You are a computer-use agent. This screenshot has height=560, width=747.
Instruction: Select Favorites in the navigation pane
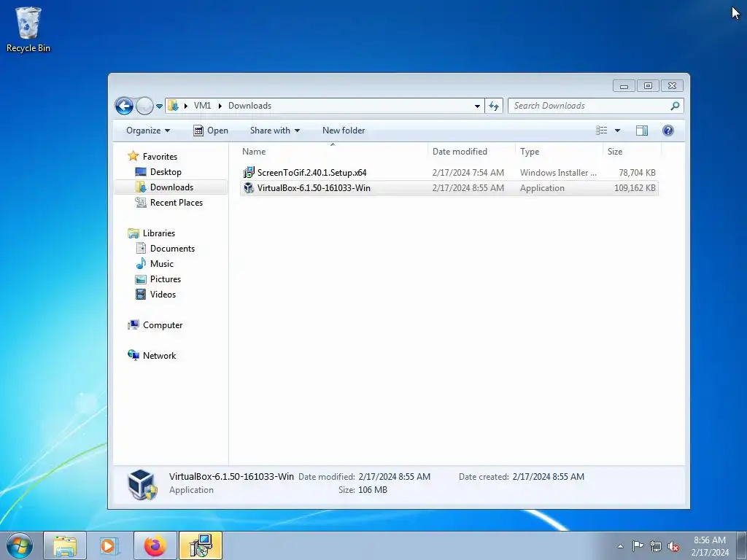pyautogui.click(x=160, y=157)
